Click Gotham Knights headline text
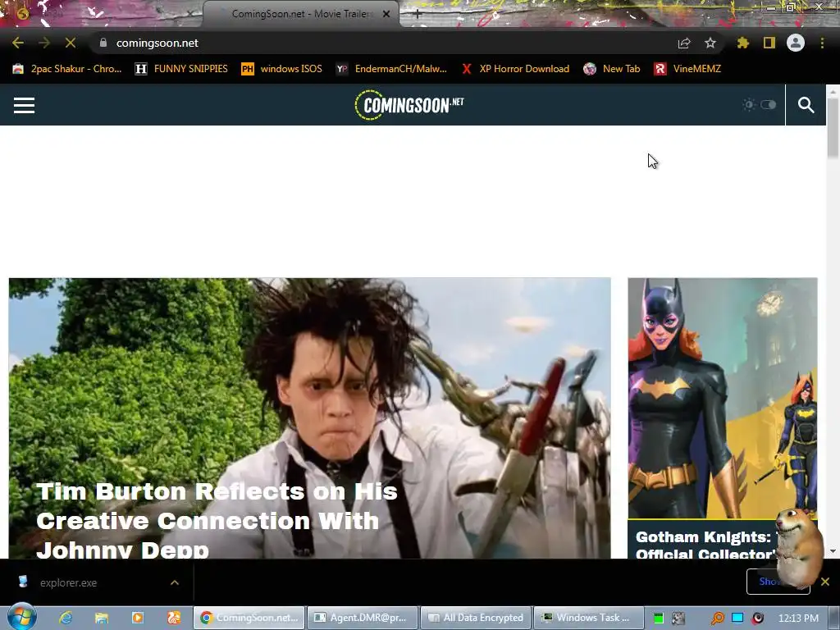Image resolution: width=840 pixels, height=630 pixels. (707, 545)
